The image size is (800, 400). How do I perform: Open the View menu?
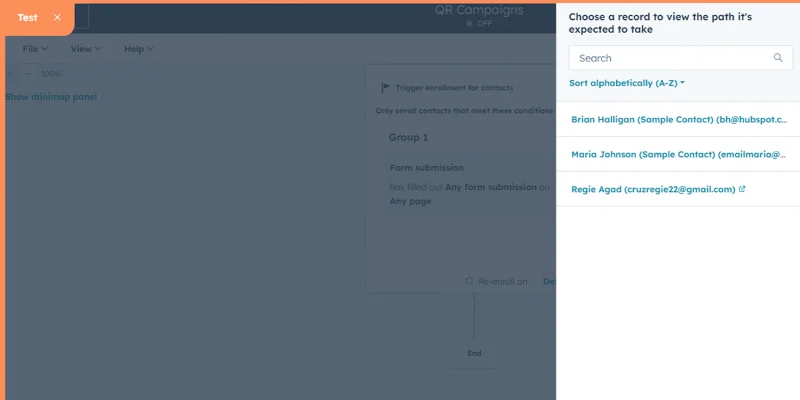(x=86, y=49)
